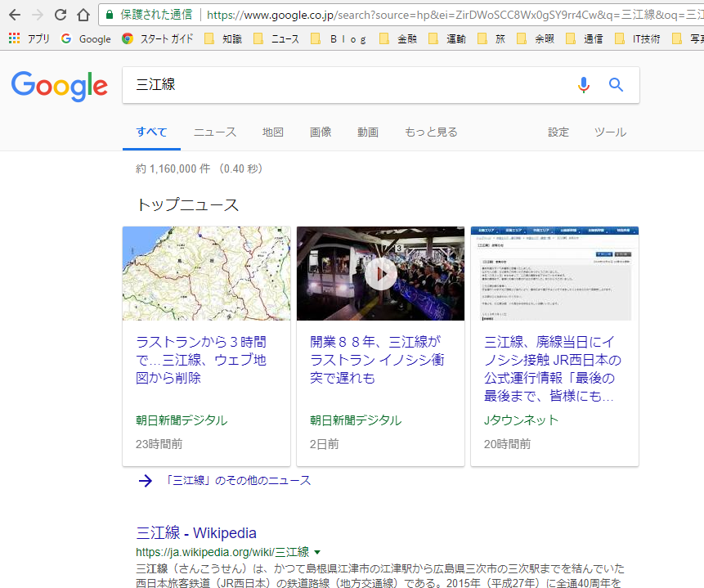The height and width of the screenshot is (588, 704).
Task: Switch to the 画像 results tab
Action: [321, 132]
